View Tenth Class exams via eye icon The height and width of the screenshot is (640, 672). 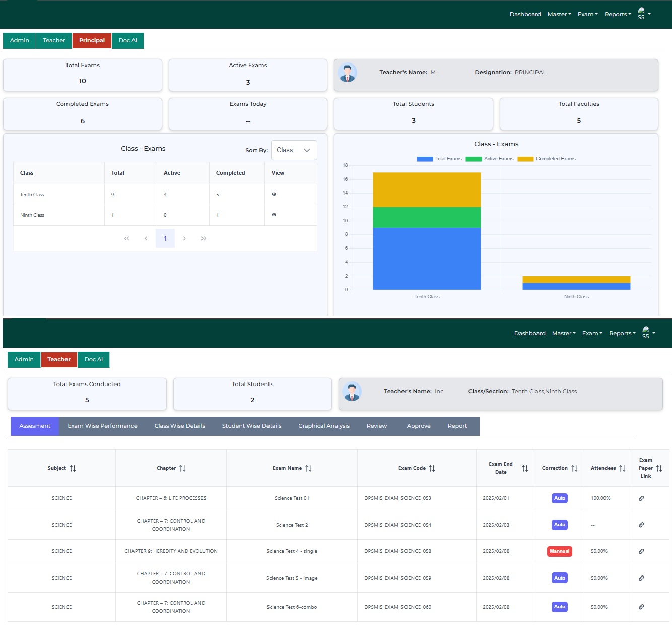[x=274, y=194]
